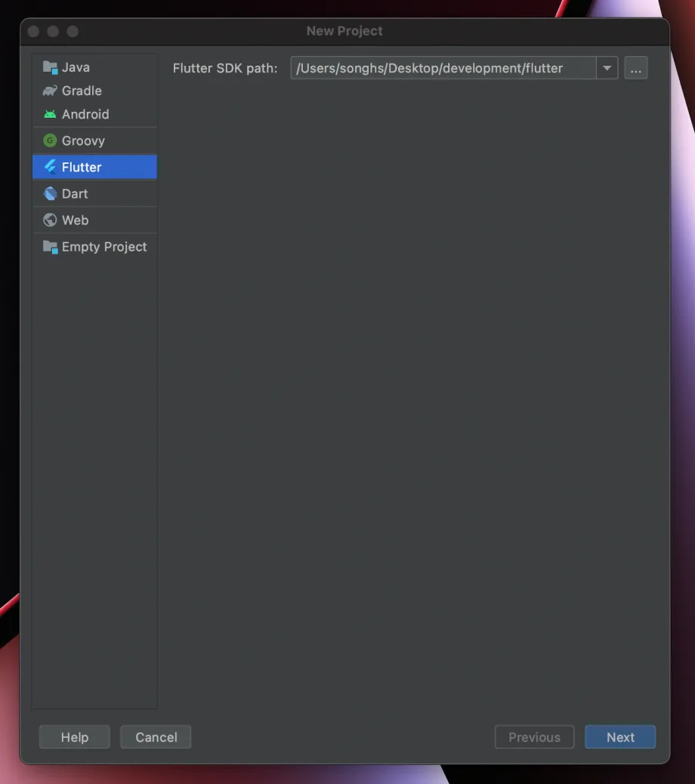Select the green Groovy icon
Screen dimensions: 695x784
(50, 140)
